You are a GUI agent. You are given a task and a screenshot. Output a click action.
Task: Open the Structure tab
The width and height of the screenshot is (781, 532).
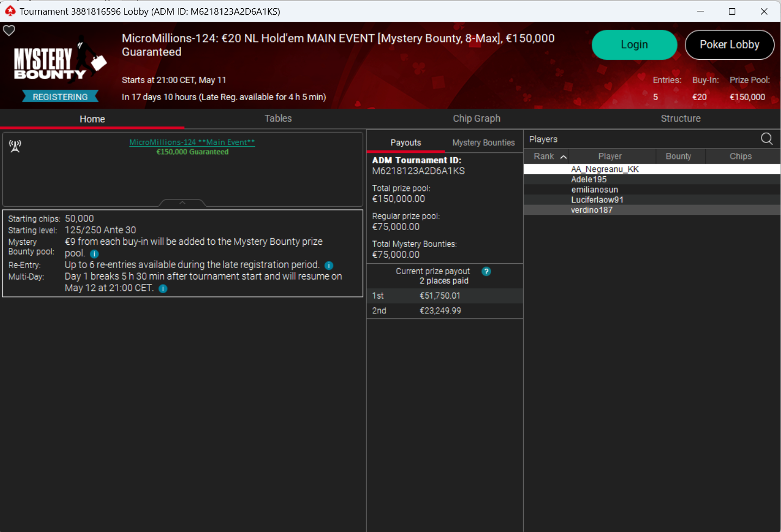680,119
